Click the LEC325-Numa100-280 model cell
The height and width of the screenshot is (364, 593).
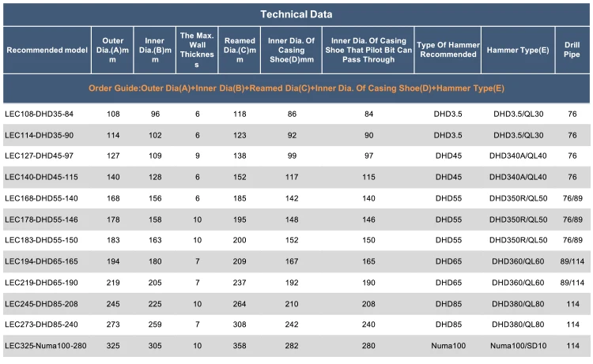[45, 345]
